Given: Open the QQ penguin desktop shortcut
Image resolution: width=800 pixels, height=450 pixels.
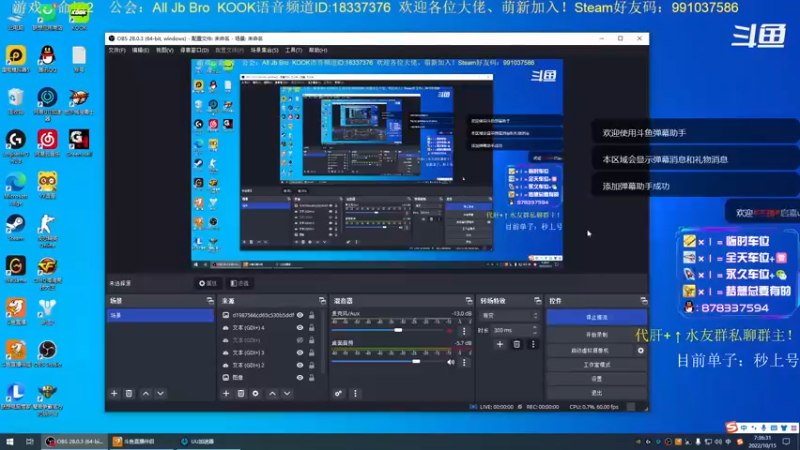Looking at the screenshot, I should pyautogui.click(x=47, y=58).
